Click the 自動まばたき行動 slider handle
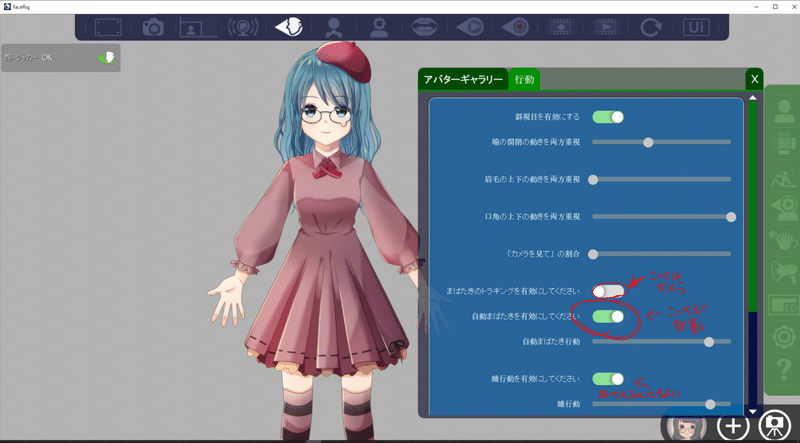 pos(709,342)
